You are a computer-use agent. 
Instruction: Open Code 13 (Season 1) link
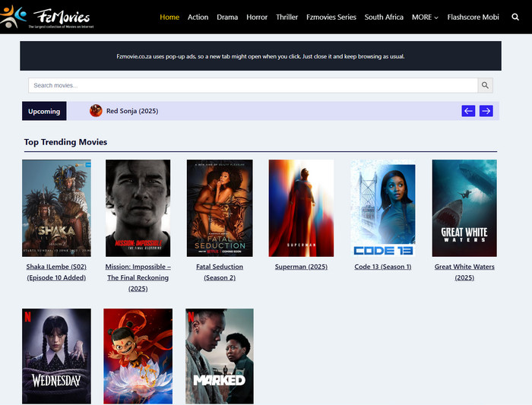(x=383, y=267)
